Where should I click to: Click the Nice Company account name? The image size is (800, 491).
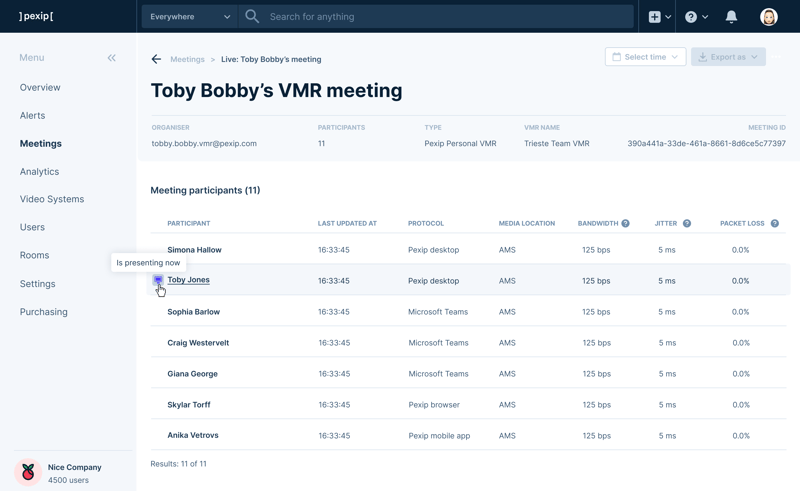tap(74, 467)
